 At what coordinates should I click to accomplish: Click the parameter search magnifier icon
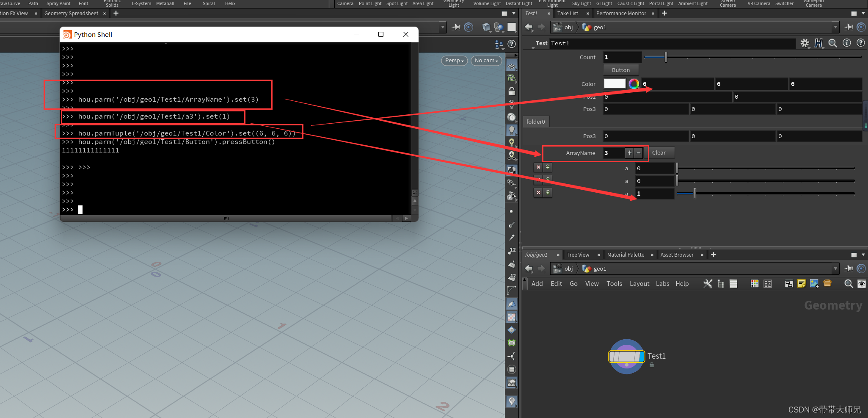(832, 43)
